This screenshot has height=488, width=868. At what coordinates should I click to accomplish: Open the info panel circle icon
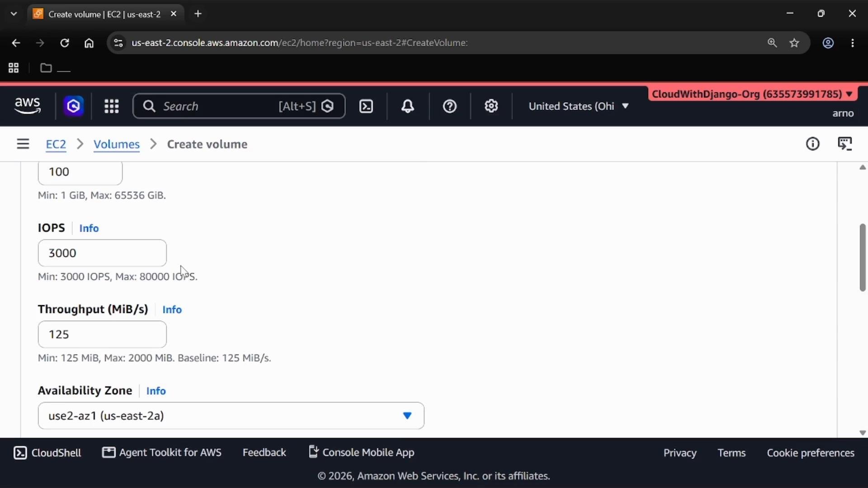coord(812,144)
